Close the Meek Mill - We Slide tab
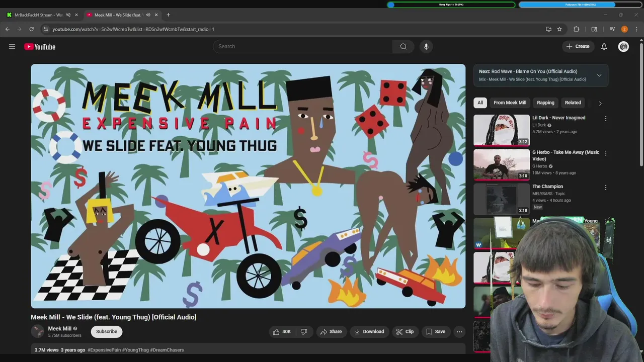Viewport: 644px width, 362px height. (x=156, y=15)
